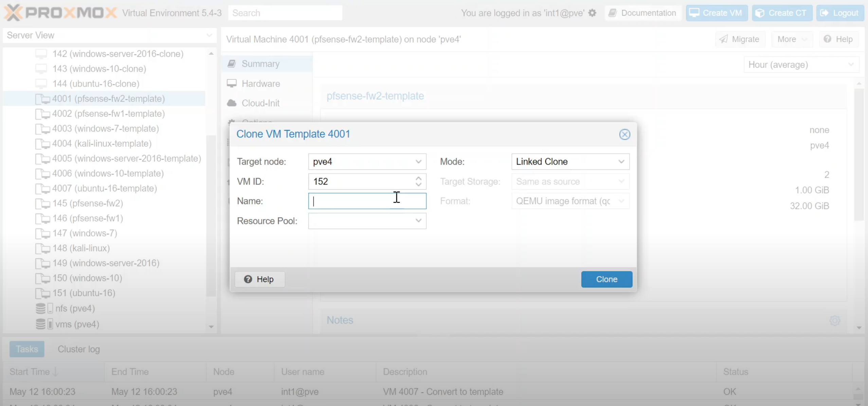The image size is (868, 406).
Task: Click the Documentation book icon
Action: 612,13
